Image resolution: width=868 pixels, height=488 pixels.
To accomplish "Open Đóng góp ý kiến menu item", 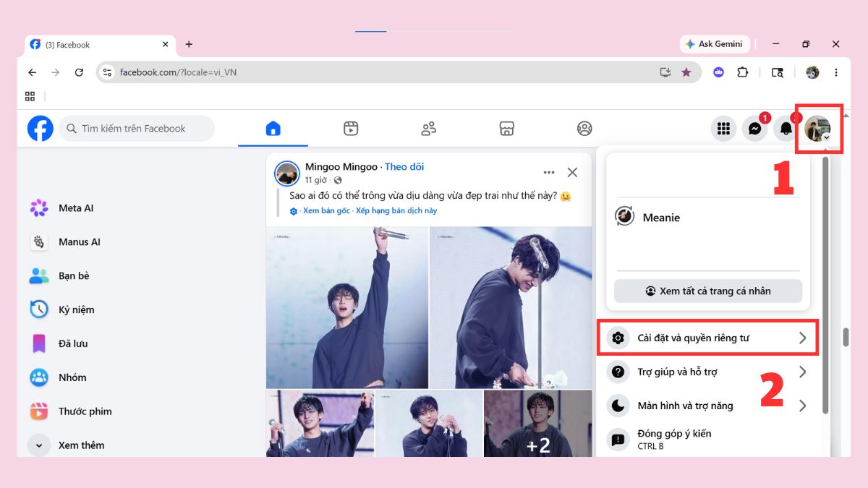I will [x=707, y=440].
